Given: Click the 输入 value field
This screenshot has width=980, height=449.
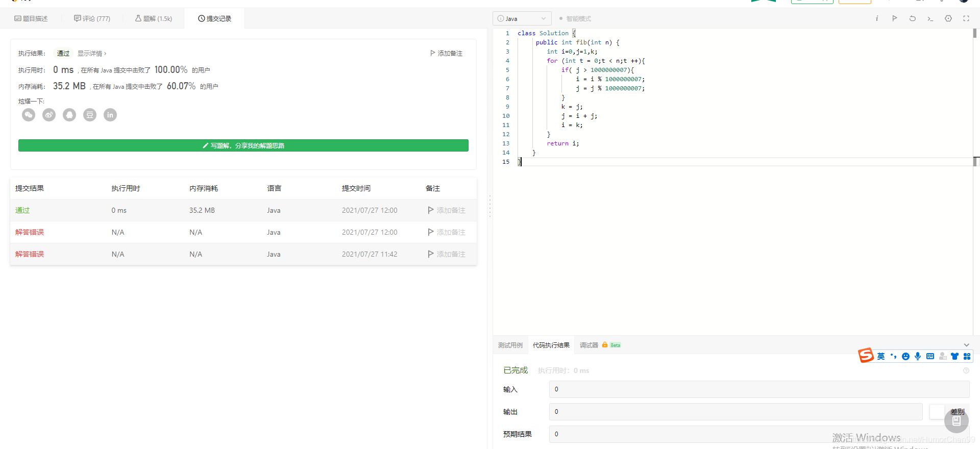Looking at the screenshot, I should click(x=759, y=389).
